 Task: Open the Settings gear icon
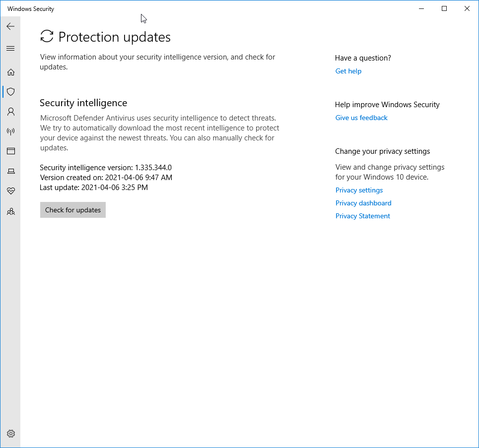point(10,434)
